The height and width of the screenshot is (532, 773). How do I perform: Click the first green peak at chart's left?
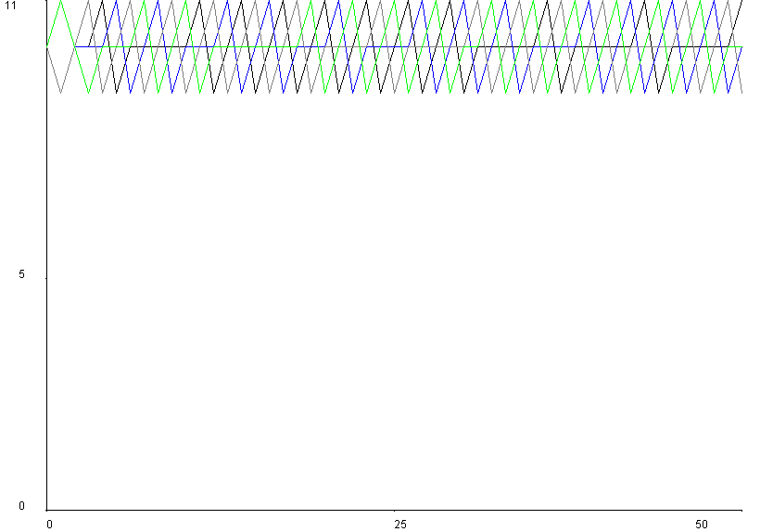(61, 2)
